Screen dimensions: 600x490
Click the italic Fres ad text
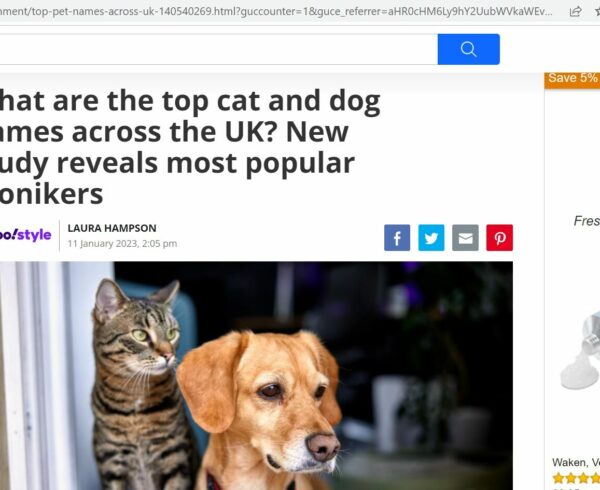(x=587, y=221)
